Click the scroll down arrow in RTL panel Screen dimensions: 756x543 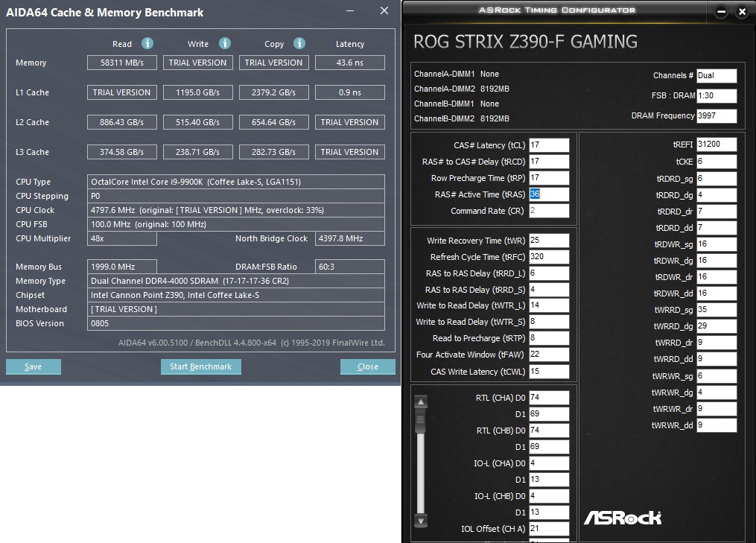point(421,521)
